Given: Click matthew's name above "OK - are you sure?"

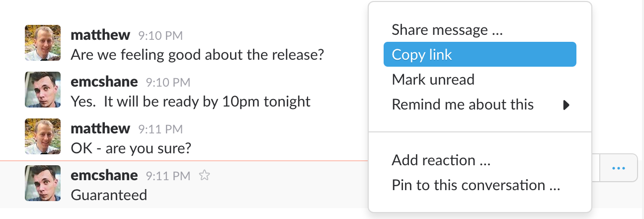Looking at the screenshot, I should click(x=100, y=128).
